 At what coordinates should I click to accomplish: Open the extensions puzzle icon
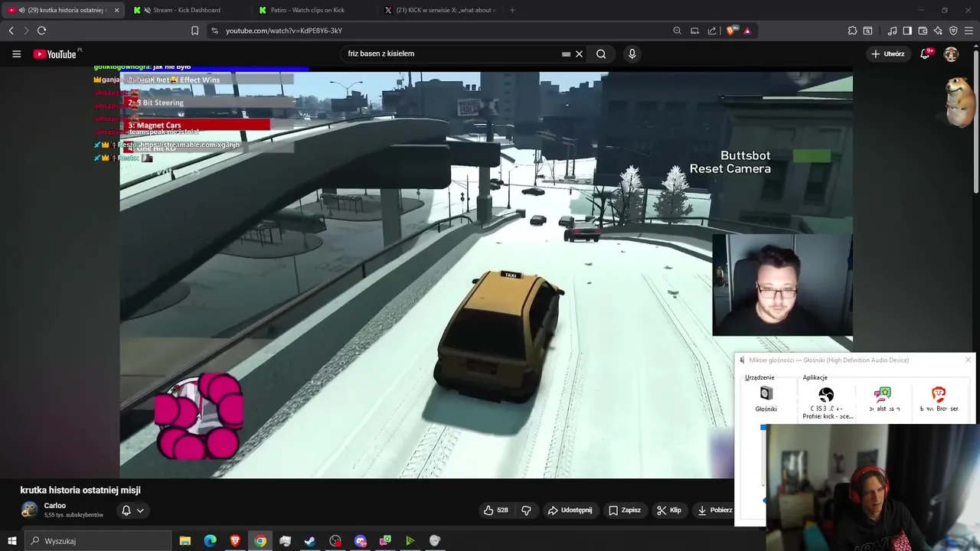[852, 31]
